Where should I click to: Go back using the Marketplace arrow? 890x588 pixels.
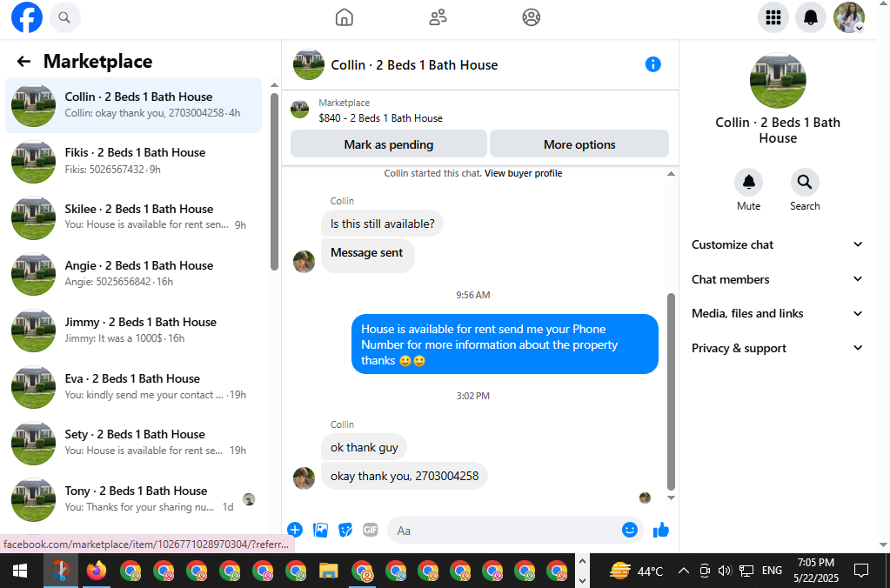23,61
